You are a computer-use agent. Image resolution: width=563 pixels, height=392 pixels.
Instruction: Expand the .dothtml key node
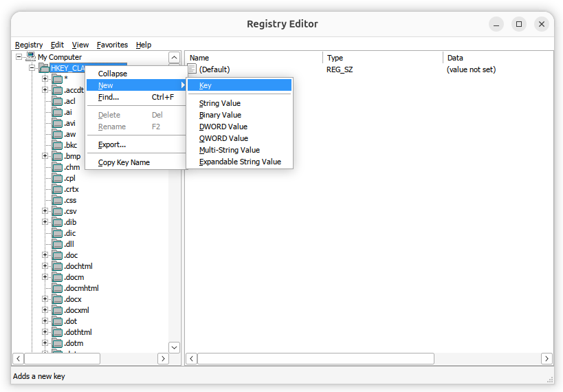45,332
